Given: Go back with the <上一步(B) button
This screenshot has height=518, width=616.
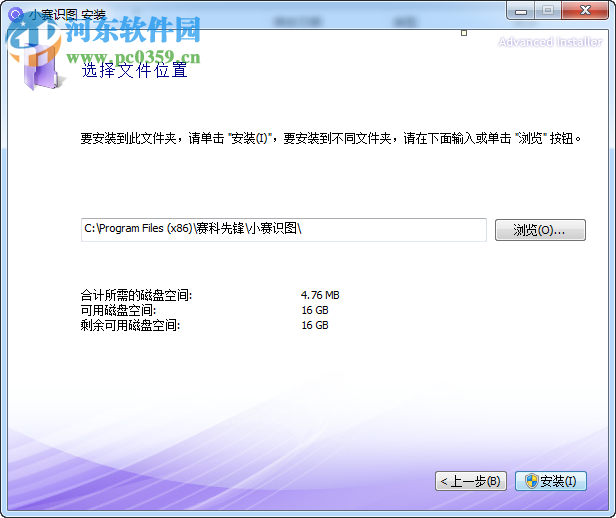Looking at the screenshot, I should coord(471,481).
